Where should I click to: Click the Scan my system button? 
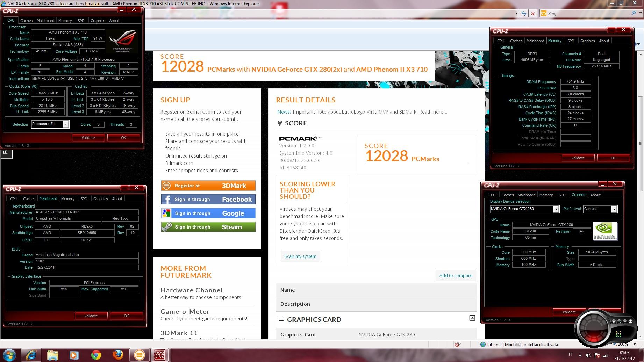[300, 256]
